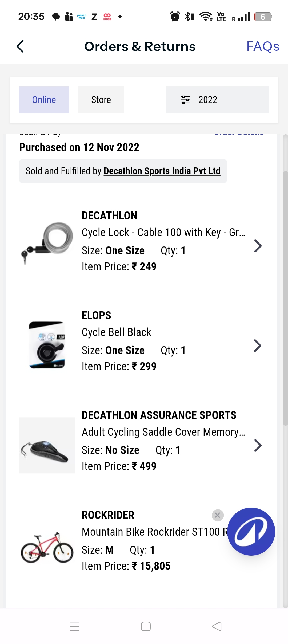The image size is (288, 644).
Task: Switch to the Store orders tab
Action: [101, 100]
